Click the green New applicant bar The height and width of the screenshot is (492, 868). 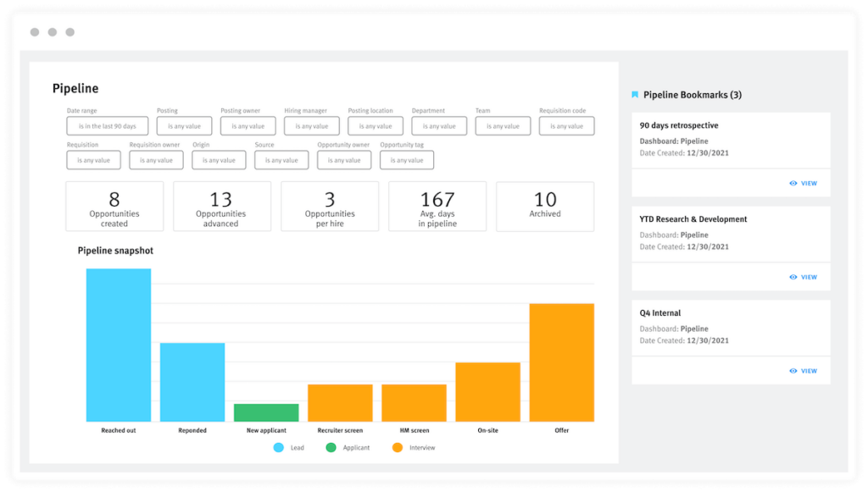point(266,412)
